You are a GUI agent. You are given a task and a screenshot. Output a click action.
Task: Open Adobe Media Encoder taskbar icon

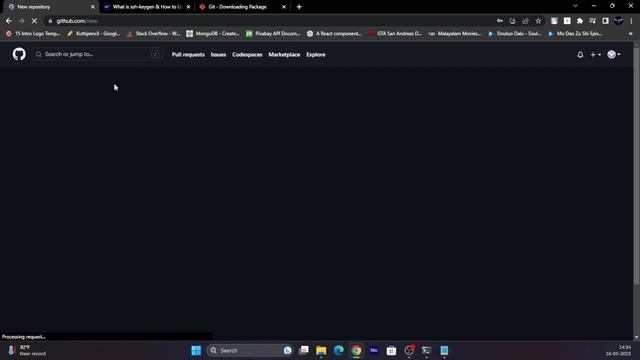point(374,351)
